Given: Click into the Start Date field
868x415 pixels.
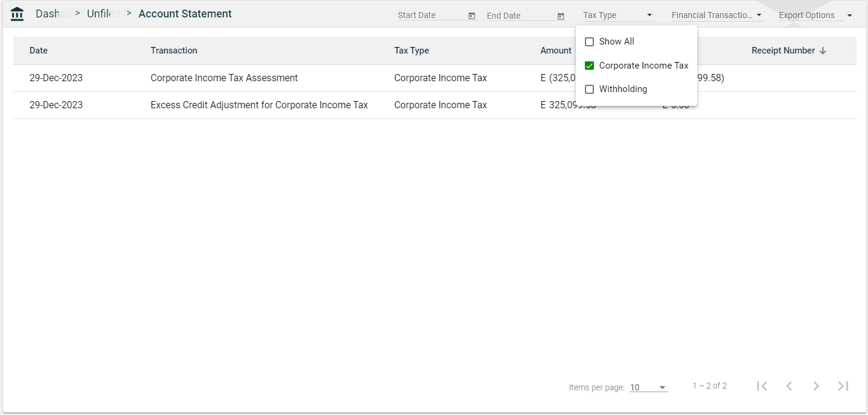Looking at the screenshot, I should click(430, 16).
